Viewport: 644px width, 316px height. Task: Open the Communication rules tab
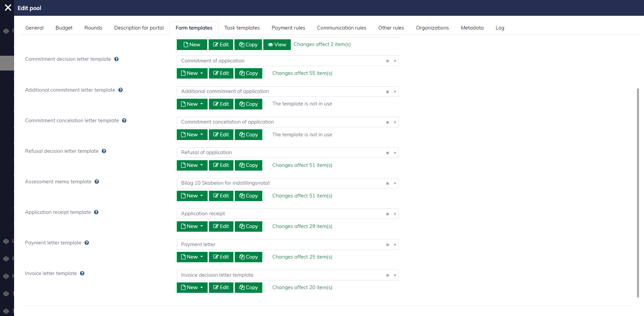tap(341, 28)
